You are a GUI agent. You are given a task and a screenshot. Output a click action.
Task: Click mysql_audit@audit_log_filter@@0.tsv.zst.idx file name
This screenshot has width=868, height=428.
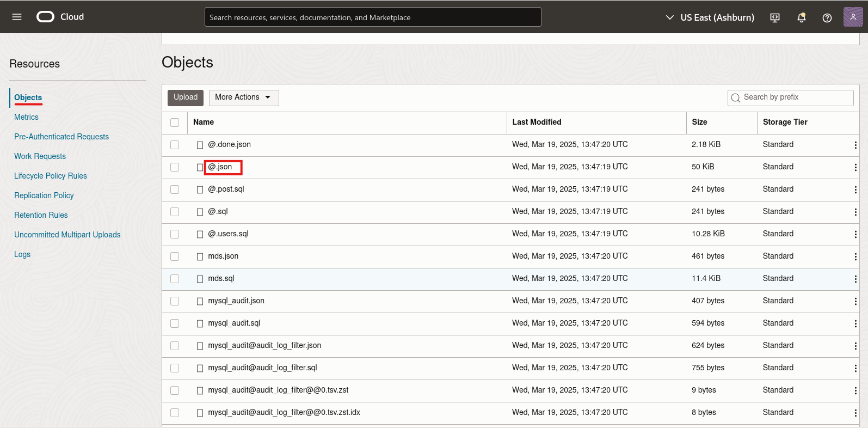284,412
